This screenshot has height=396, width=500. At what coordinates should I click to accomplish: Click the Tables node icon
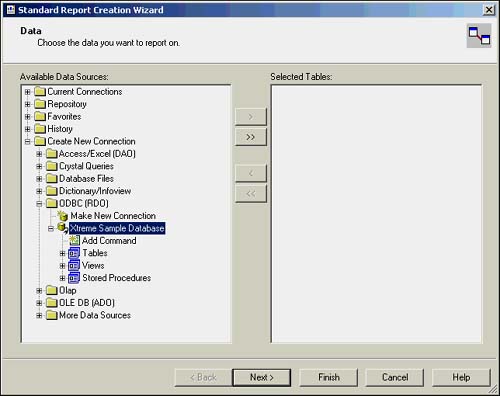tap(74, 253)
